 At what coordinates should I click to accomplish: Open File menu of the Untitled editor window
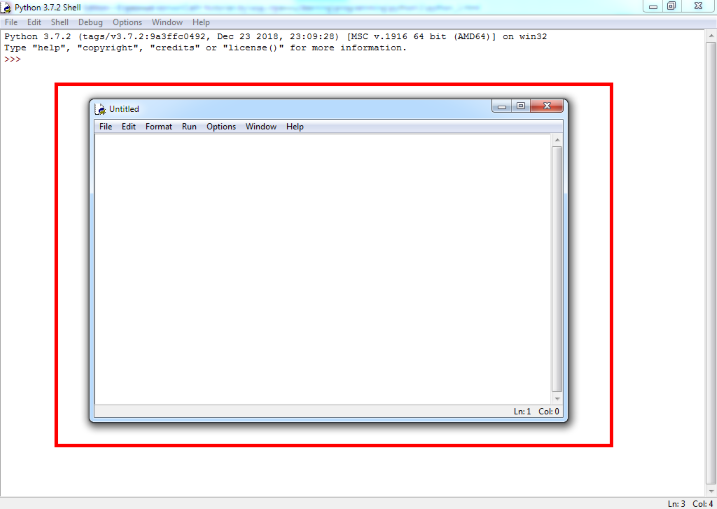[105, 127]
